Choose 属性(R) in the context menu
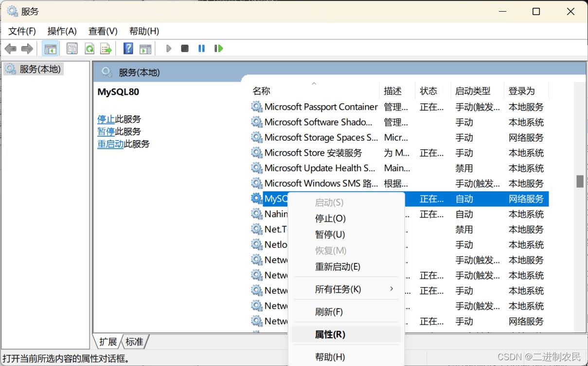The width and height of the screenshot is (588, 366). [x=330, y=334]
